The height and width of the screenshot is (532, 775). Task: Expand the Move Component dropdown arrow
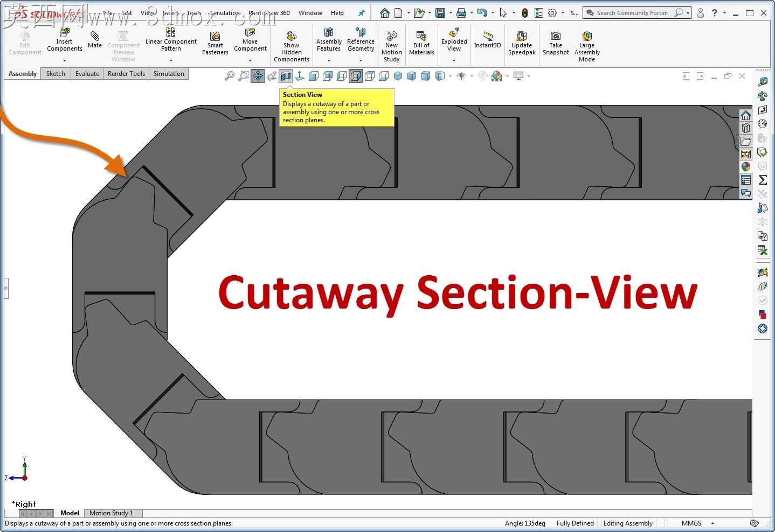[x=250, y=60]
